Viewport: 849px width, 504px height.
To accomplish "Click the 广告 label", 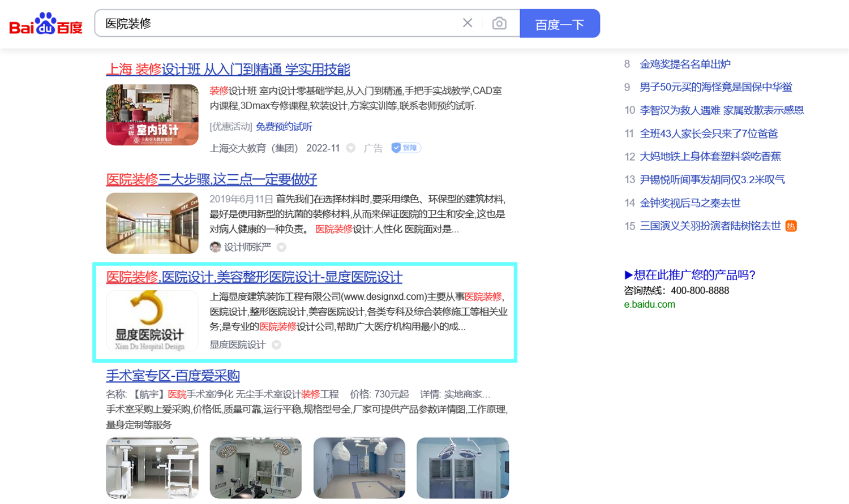I will click(373, 148).
